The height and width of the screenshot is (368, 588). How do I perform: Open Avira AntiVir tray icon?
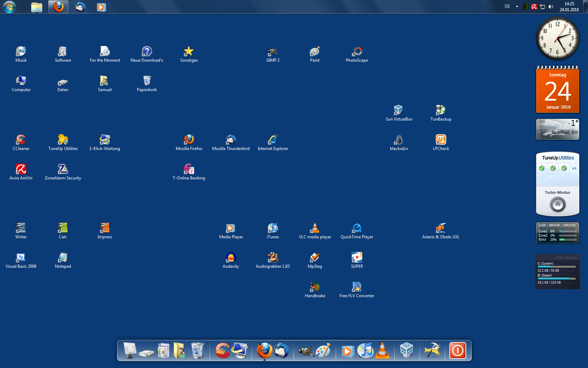tap(534, 7)
